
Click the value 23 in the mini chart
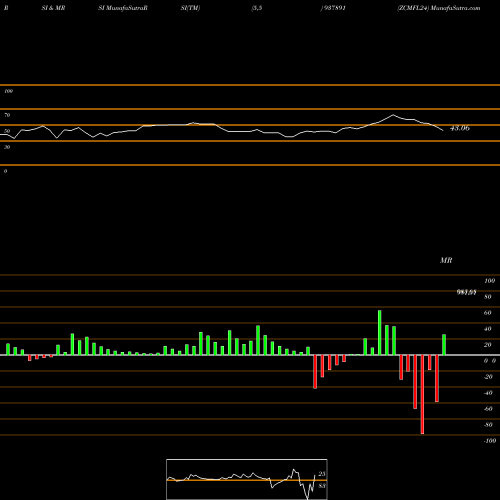[322, 474]
